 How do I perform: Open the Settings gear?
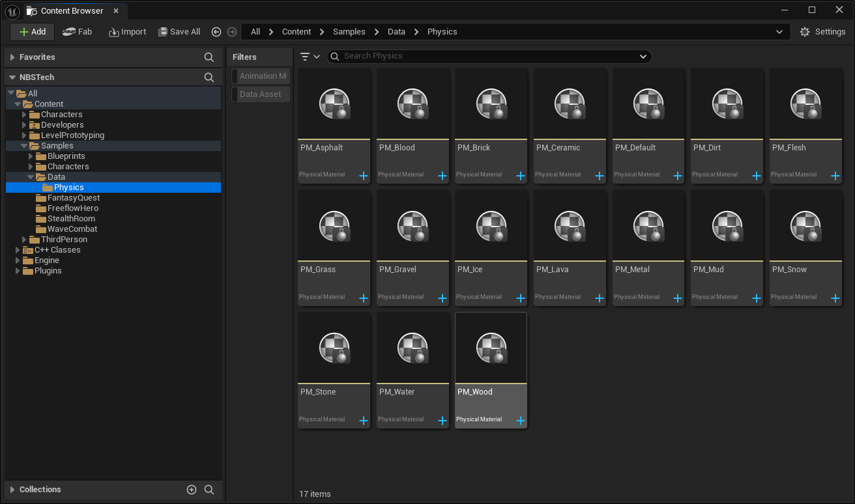pos(805,32)
